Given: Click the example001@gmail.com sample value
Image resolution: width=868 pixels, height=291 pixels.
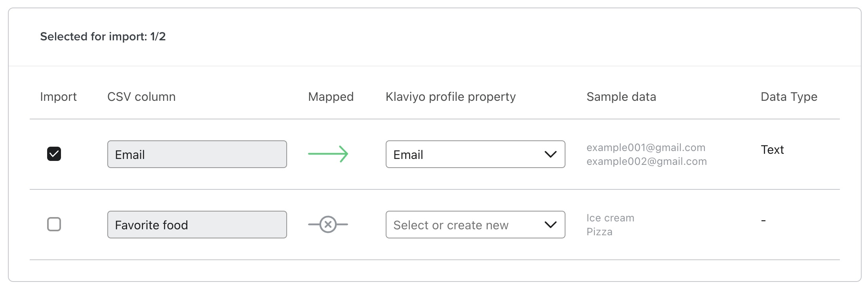Looking at the screenshot, I should tap(646, 148).
